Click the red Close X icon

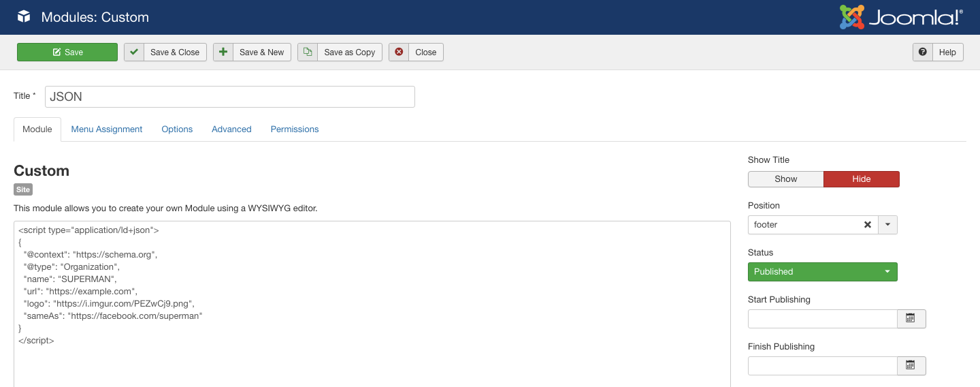[x=399, y=52]
